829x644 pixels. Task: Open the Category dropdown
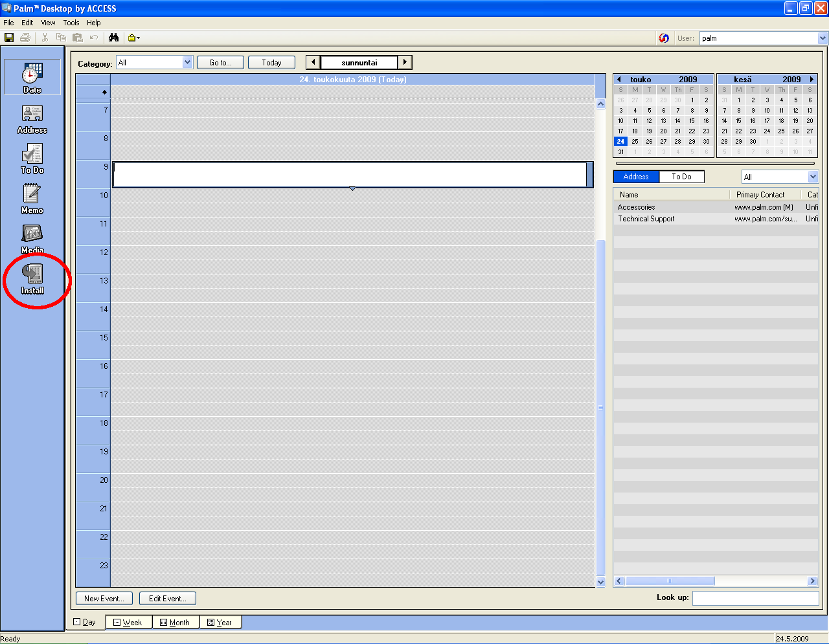click(187, 62)
